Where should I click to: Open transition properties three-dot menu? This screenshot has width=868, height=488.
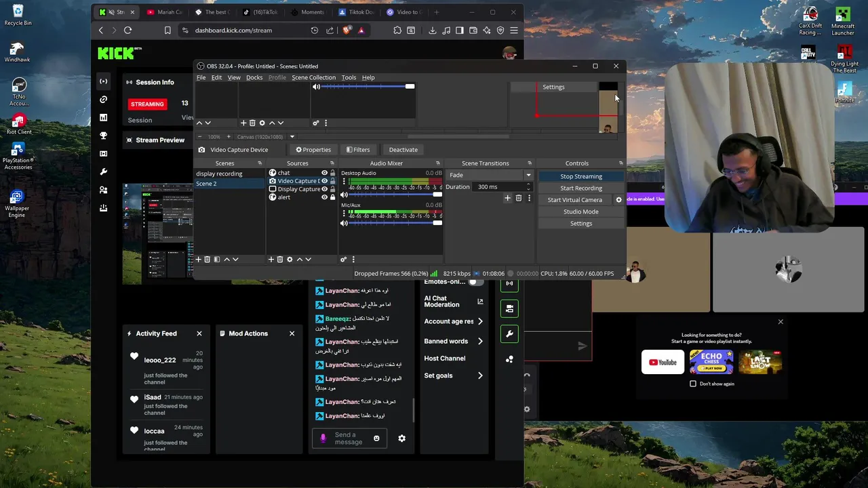point(528,198)
